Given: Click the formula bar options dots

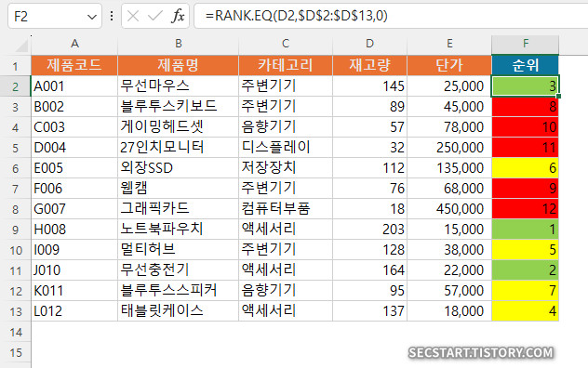Looking at the screenshot, I should [x=112, y=16].
